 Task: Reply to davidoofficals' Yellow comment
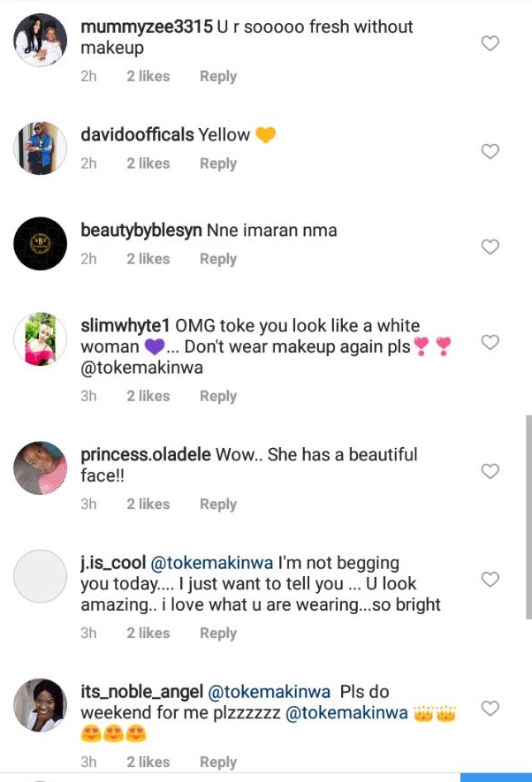click(217, 163)
